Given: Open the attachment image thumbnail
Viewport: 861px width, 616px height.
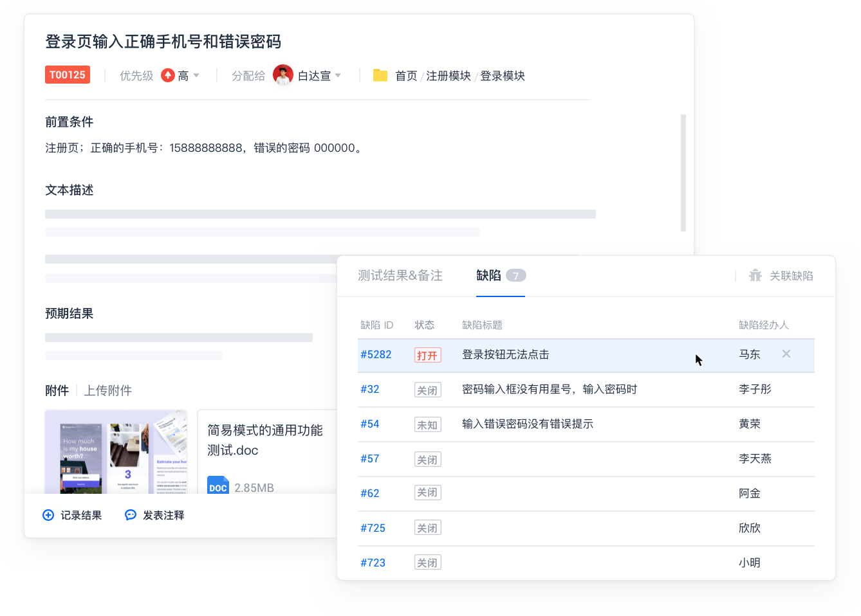Looking at the screenshot, I should (x=116, y=452).
